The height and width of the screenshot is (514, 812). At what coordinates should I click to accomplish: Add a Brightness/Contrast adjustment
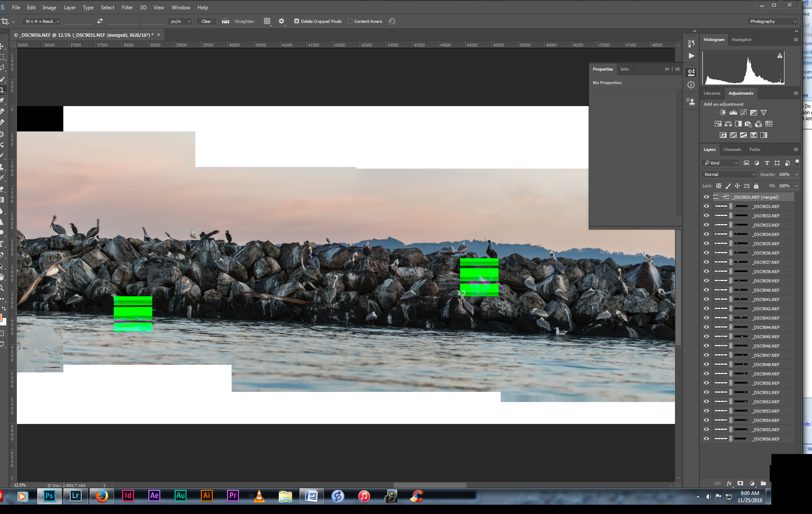pos(723,112)
